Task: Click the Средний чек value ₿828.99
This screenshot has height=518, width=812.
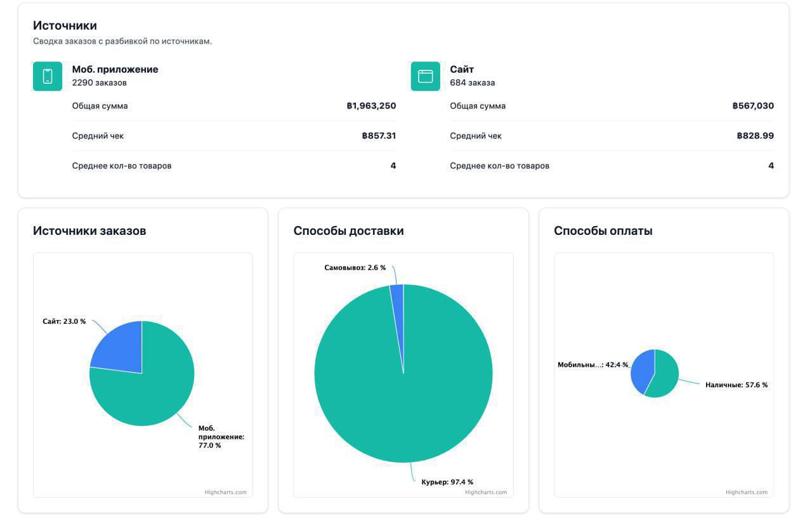Action: (754, 135)
